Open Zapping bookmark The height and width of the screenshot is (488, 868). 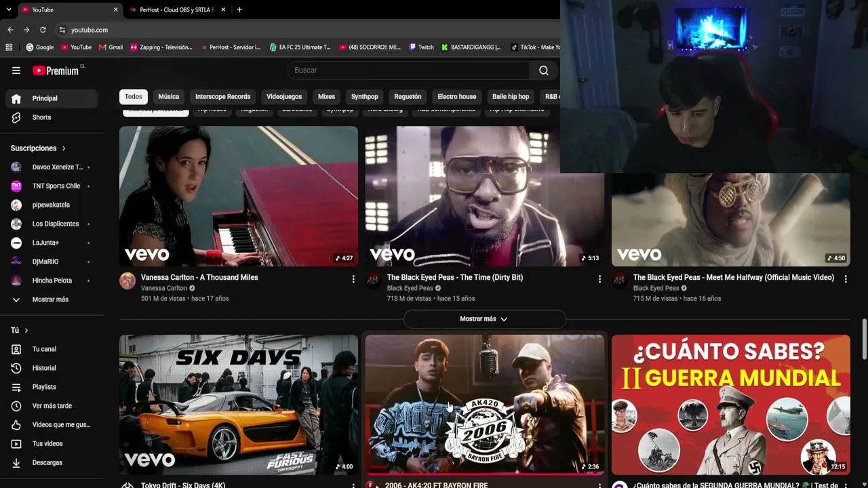(161, 47)
